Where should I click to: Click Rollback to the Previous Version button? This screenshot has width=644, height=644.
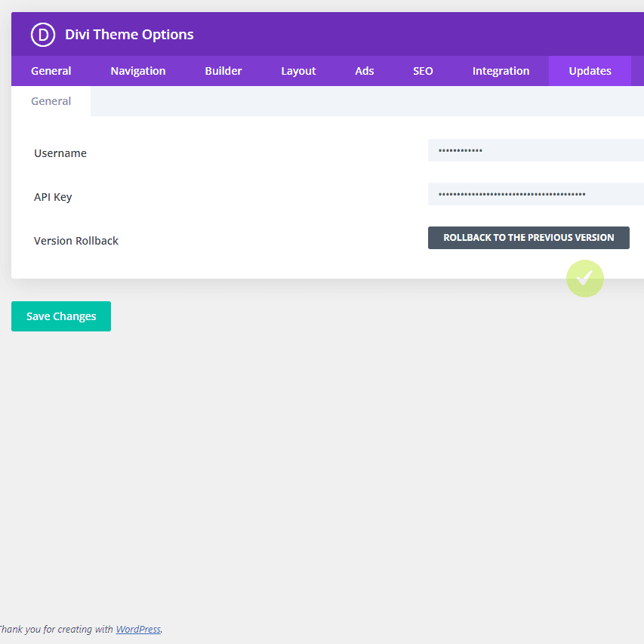click(528, 238)
